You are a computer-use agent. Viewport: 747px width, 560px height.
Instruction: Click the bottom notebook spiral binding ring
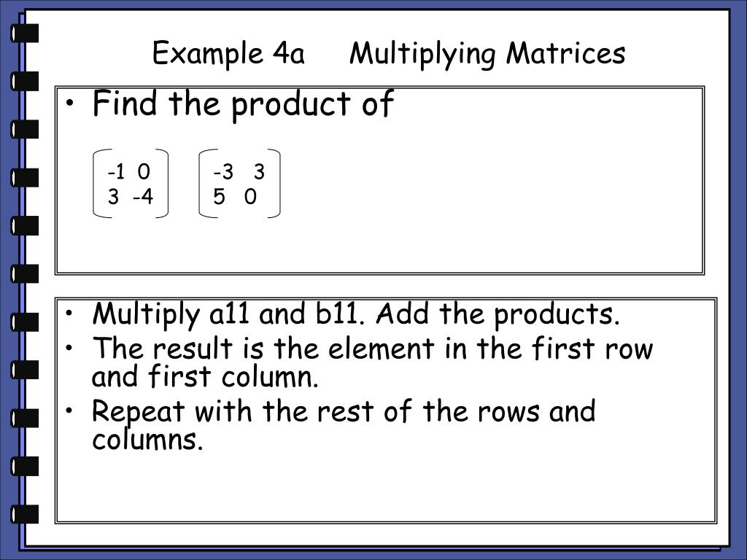pos(24,514)
